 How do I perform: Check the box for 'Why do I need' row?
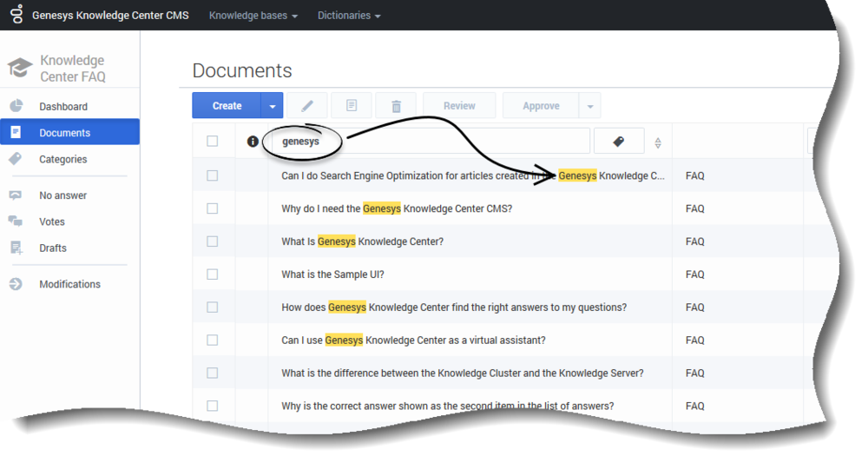point(213,208)
